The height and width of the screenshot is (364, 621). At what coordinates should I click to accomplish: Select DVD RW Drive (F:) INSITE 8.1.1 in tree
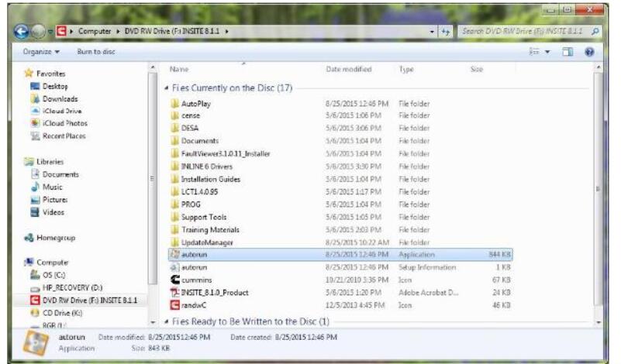point(90,300)
